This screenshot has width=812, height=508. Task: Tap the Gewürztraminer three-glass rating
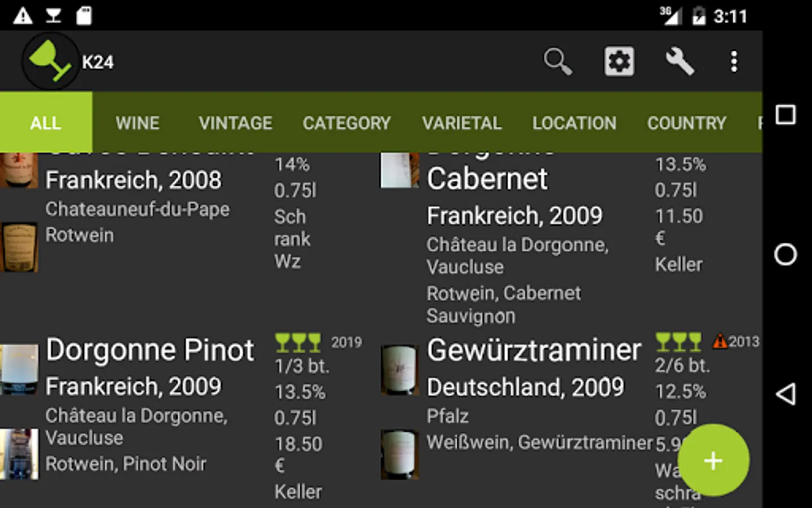click(678, 342)
